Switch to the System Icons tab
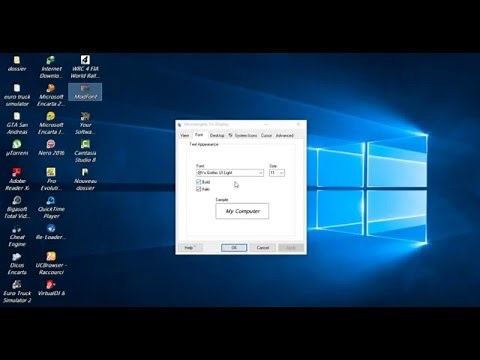480x360 pixels. 243,135
